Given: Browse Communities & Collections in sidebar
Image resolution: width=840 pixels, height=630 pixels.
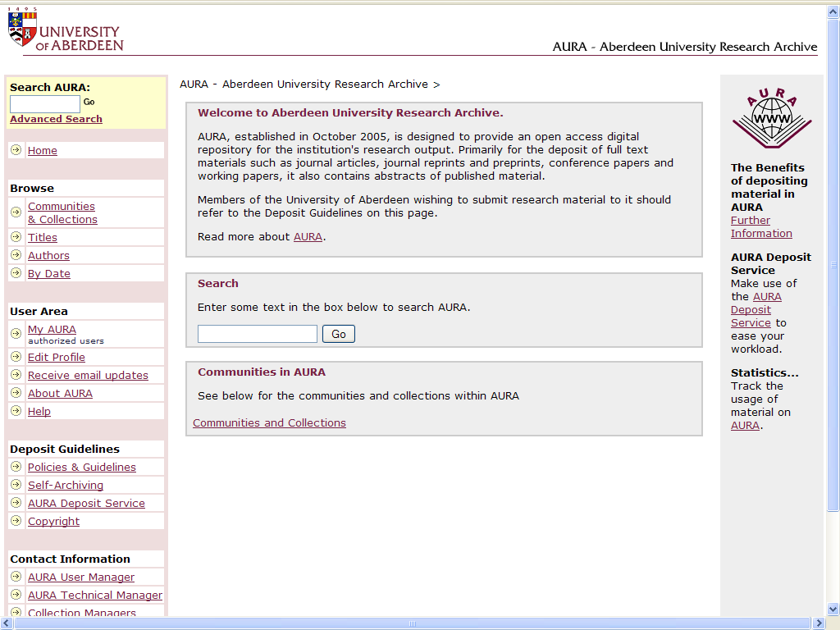Looking at the screenshot, I should (62, 212).
